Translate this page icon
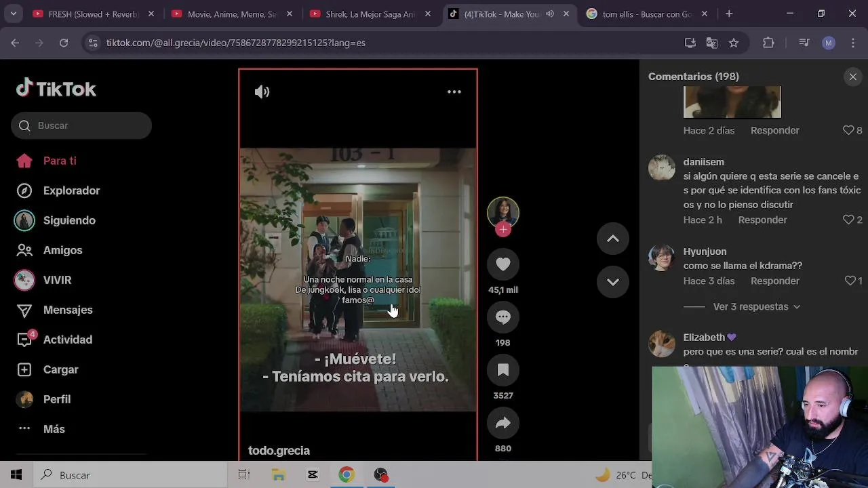Screen dimensions: 868x488 coord(712,43)
